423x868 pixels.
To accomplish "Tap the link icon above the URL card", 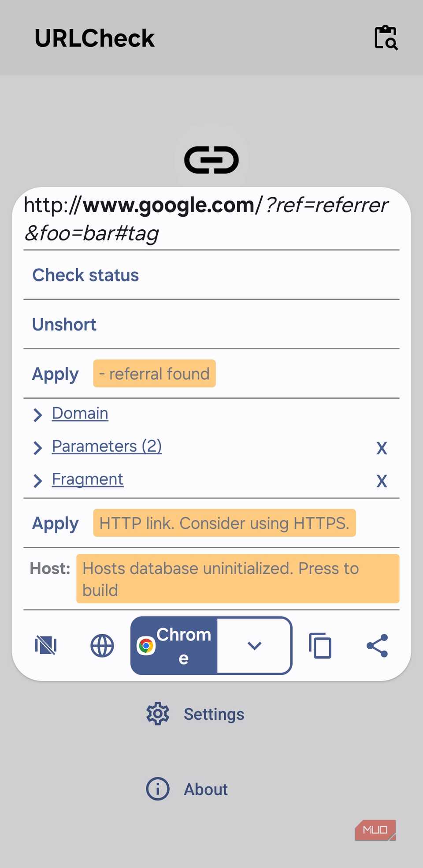I will tap(211, 160).
